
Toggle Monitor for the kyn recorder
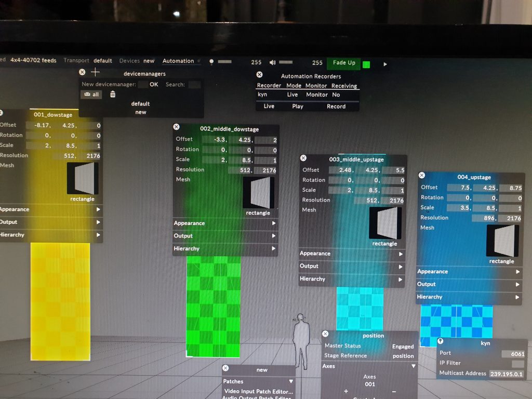pos(316,95)
